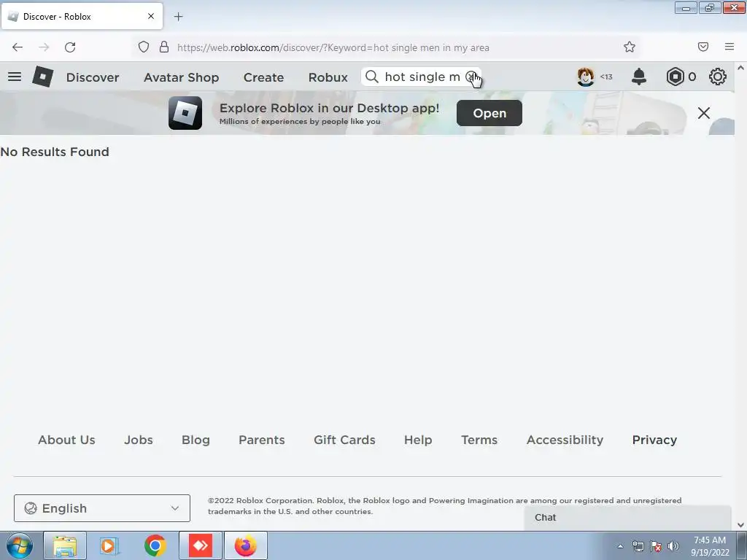Open the Robux page

click(328, 77)
